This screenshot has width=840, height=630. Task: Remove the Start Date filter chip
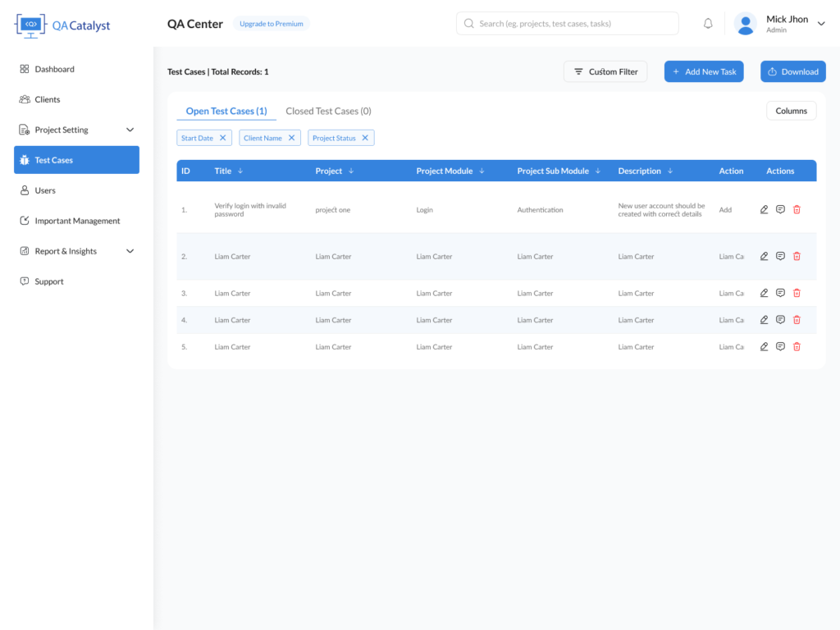click(222, 138)
